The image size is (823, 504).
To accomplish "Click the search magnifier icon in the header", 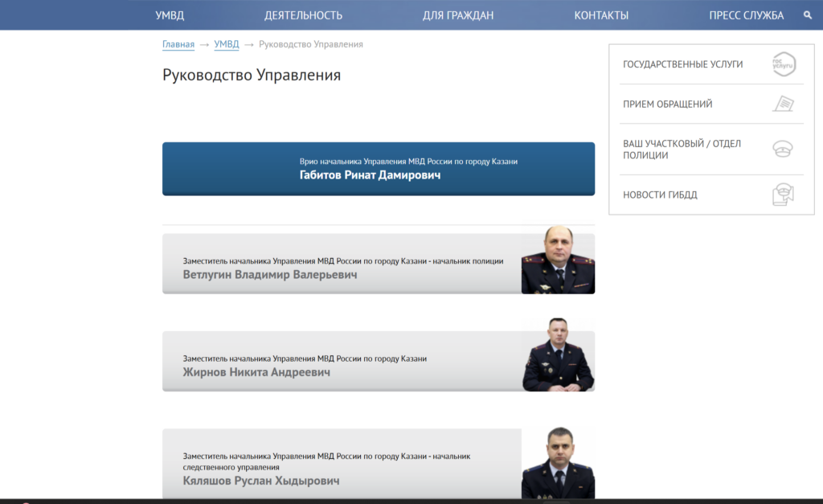I will pos(807,15).
